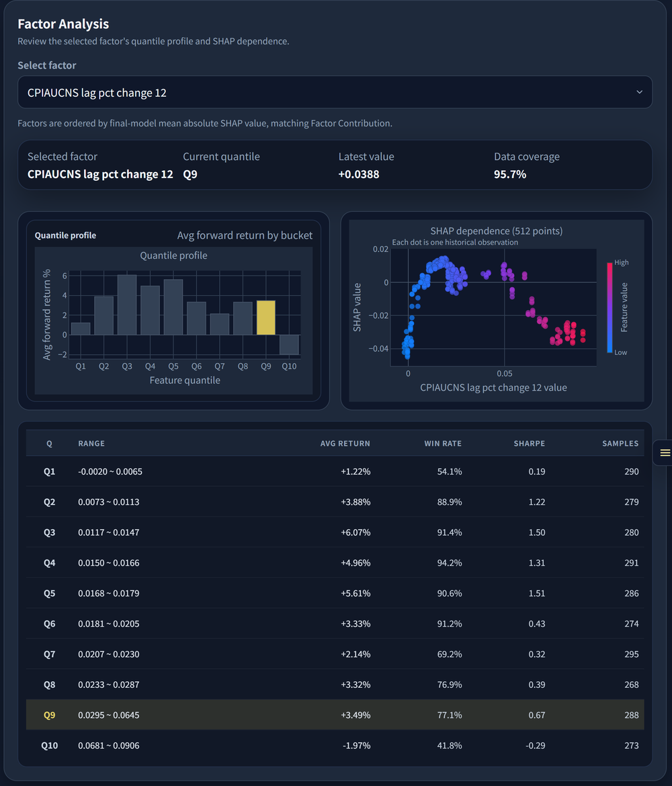Click the highlighted Q9 bar in chart
Image resolution: width=672 pixels, height=786 pixels.
[x=265, y=317]
